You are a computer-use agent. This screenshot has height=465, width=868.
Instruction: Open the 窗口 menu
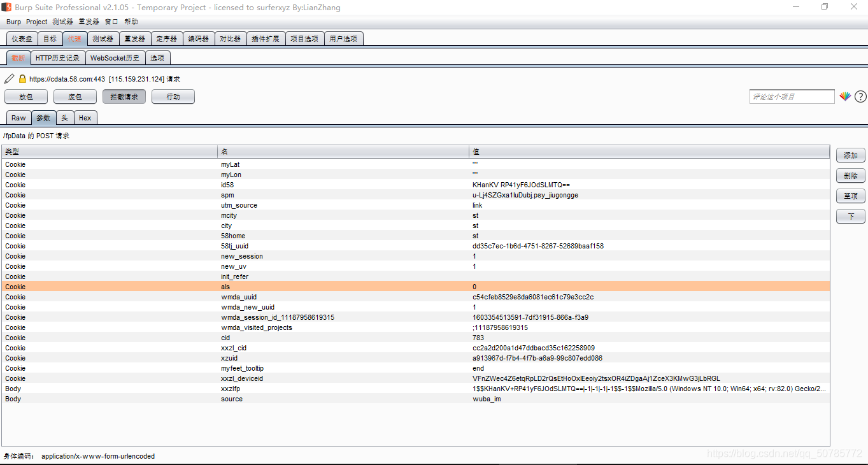click(x=111, y=22)
